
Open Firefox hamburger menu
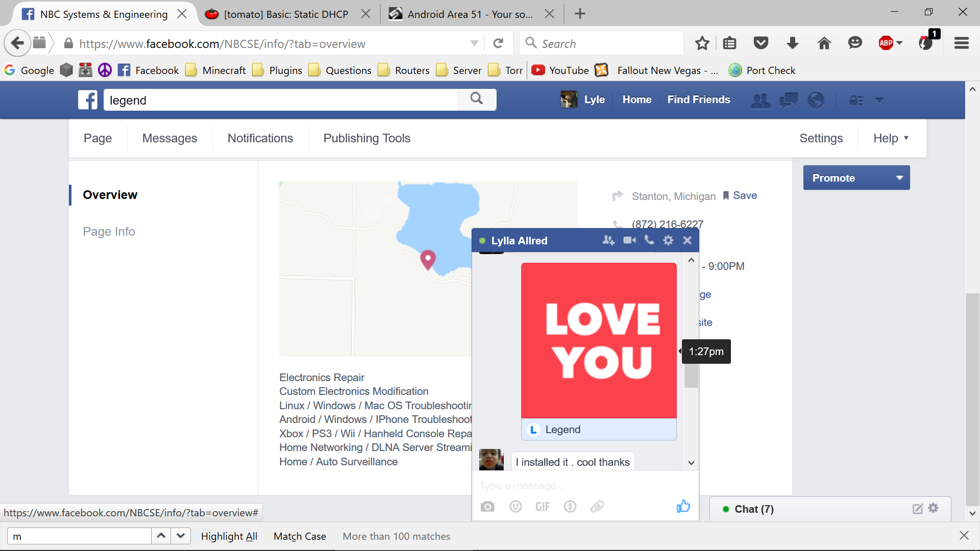pyautogui.click(x=962, y=43)
